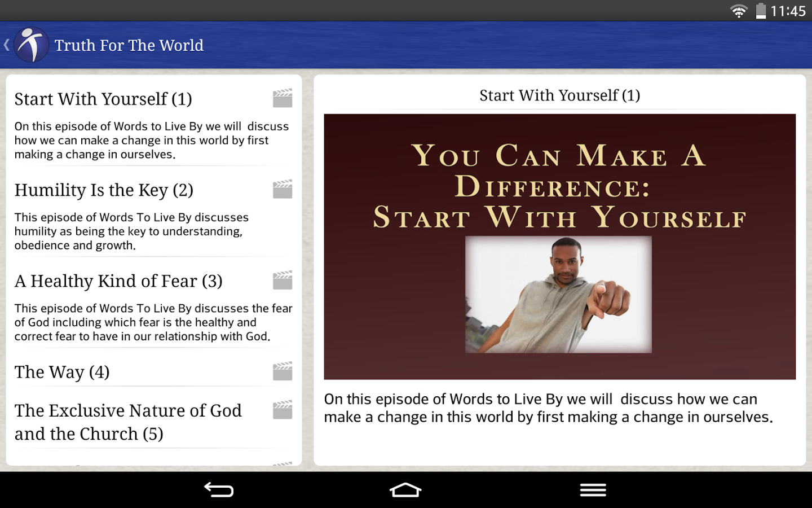Select the episode Humility Is the Key (2)
Viewport: 812px width, 508px height.
(x=104, y=190)
